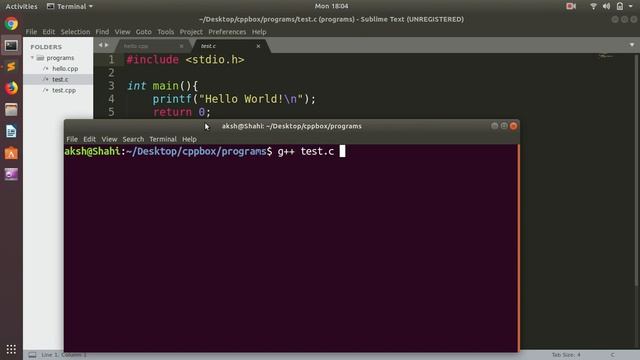Click the int main(){ line

tap(162, 86)
